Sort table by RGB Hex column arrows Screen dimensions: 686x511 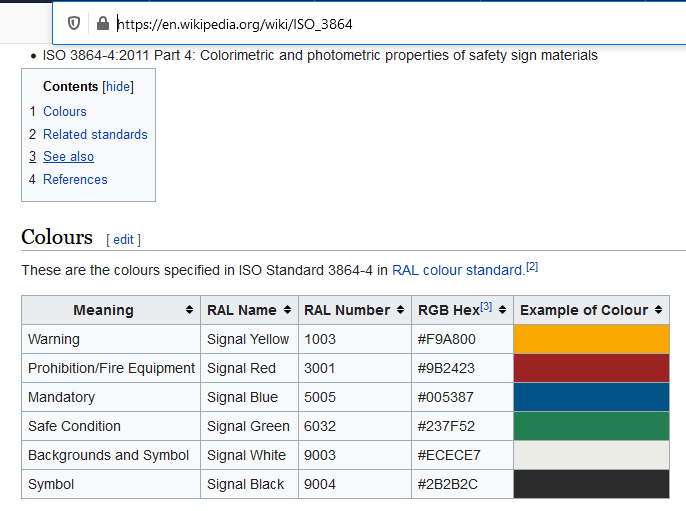click(x=502, y=310)
